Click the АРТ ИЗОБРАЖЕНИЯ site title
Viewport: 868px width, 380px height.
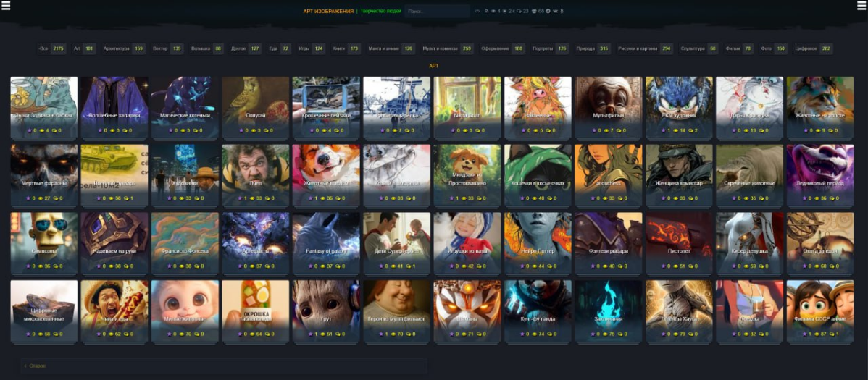point(328,11)
